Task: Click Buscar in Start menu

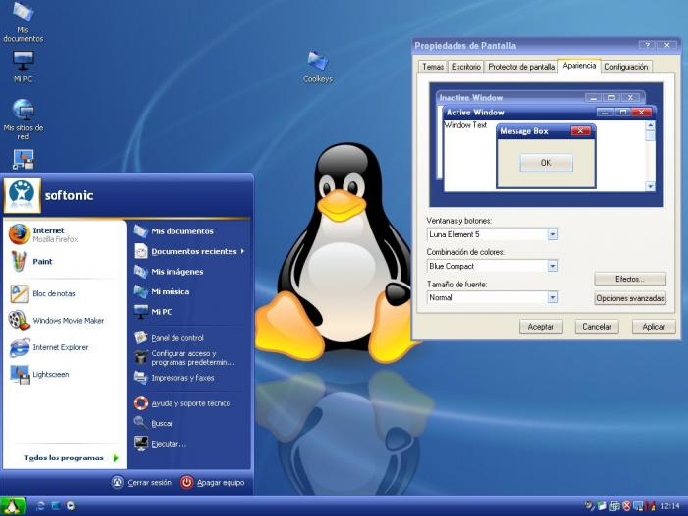Action: [x=154, y=423]
